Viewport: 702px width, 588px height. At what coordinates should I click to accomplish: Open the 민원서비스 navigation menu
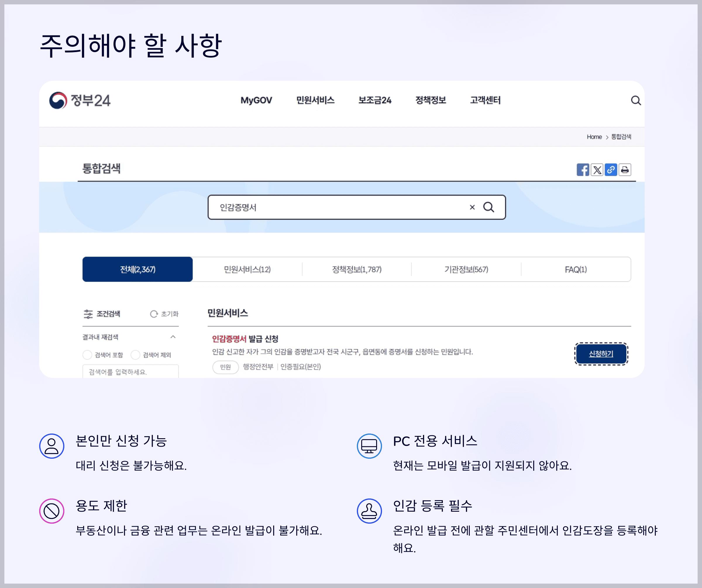[x=315, y=100]
